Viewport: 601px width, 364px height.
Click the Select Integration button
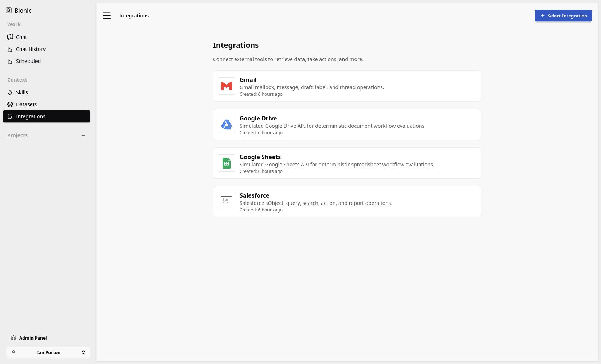563,16
